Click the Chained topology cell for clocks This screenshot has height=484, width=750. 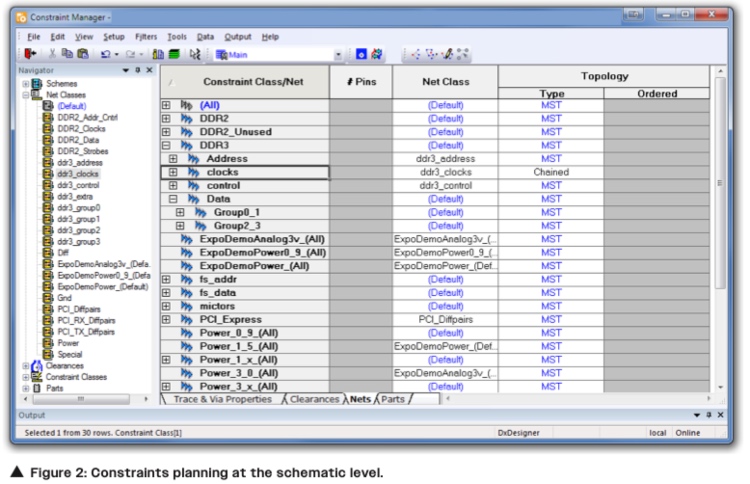tap(551, 172)
